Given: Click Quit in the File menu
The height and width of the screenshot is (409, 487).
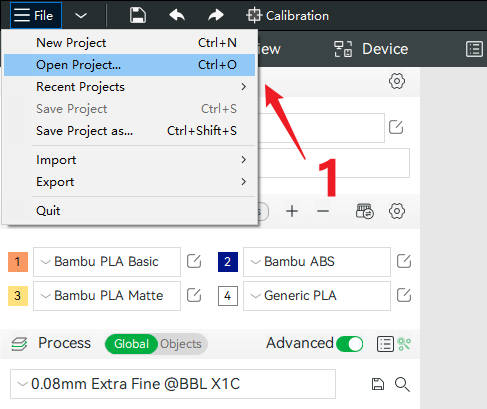Looking at the screenshot, I should coord(130,211).
